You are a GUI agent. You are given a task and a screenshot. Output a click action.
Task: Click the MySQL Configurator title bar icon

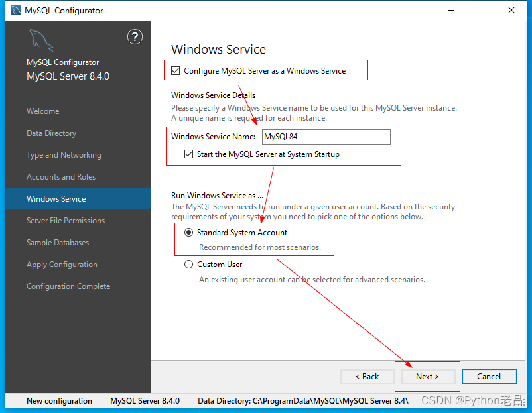16,10
